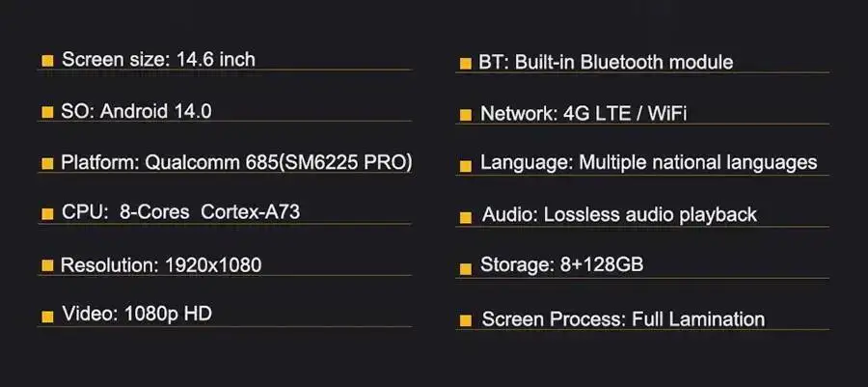Select the yellow square beside Video 1080p

coord(48,317)
